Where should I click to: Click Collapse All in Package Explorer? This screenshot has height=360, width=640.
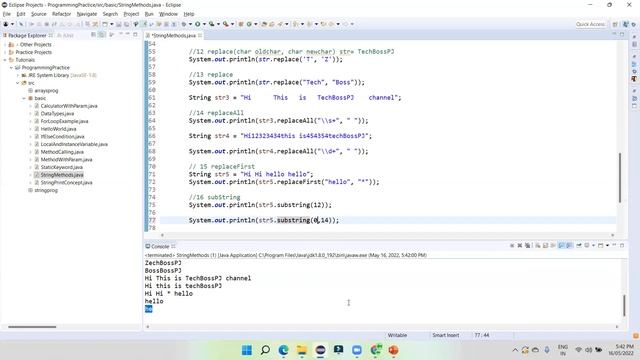click(x=93, y=35)
